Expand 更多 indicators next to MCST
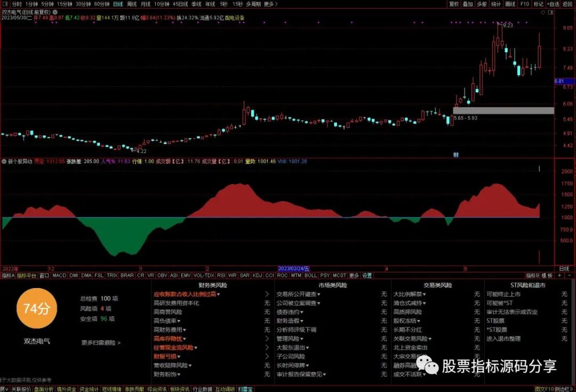The width and height of the screenshot is (576, 392). (x=354, y=275)
